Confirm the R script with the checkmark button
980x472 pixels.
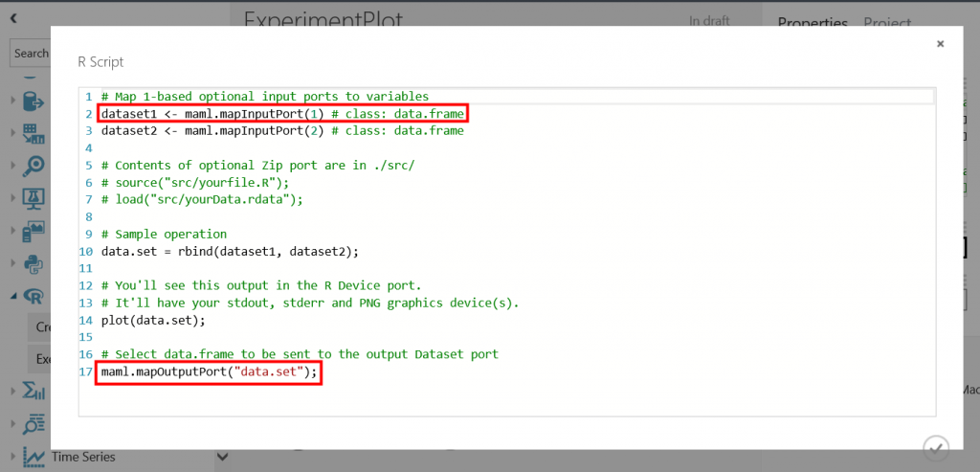coord(936,448)
